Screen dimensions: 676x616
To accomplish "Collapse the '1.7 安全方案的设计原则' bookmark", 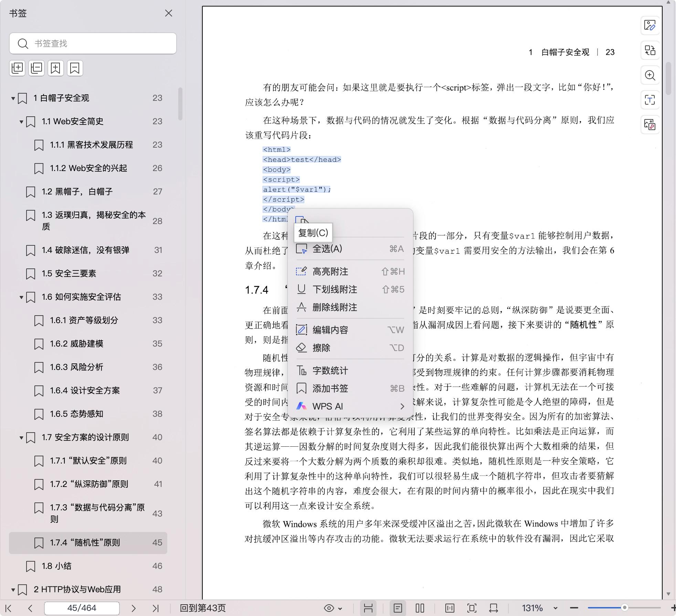I will pos(21,438).
